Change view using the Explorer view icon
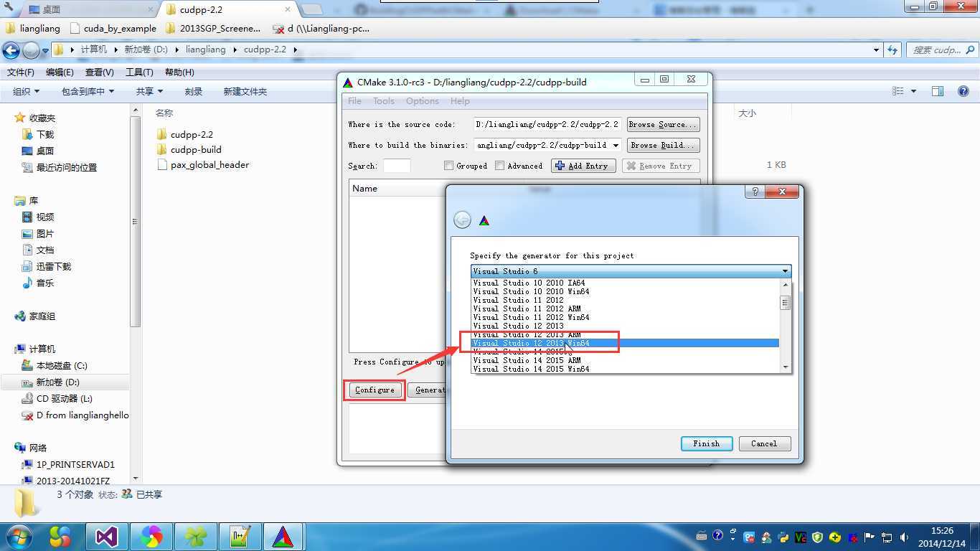Screen dimensions: 980x551 click(x=898, y=91)
